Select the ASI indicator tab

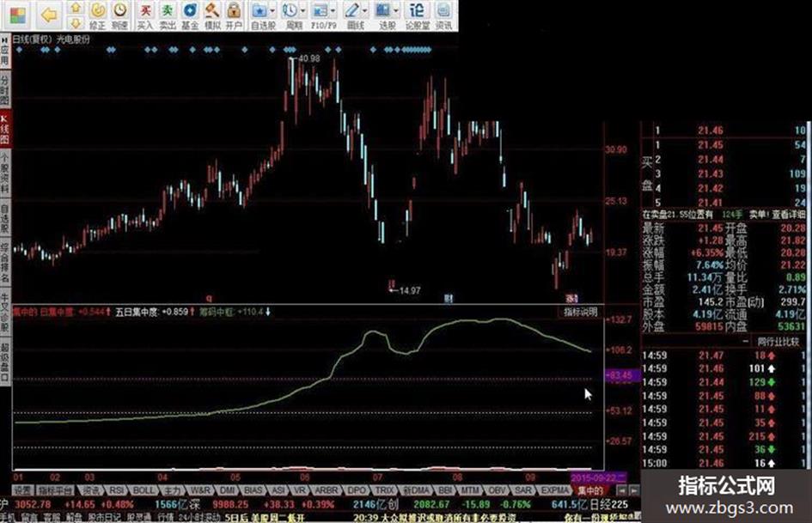pos(278,490)
